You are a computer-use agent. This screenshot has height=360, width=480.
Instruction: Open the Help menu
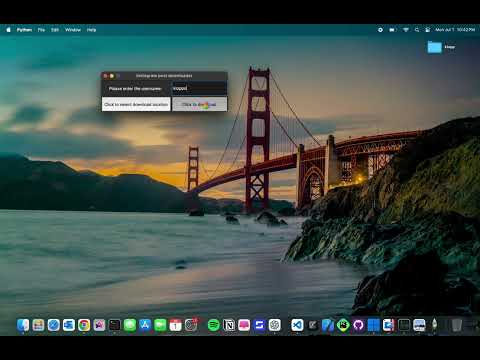(91, 30)
